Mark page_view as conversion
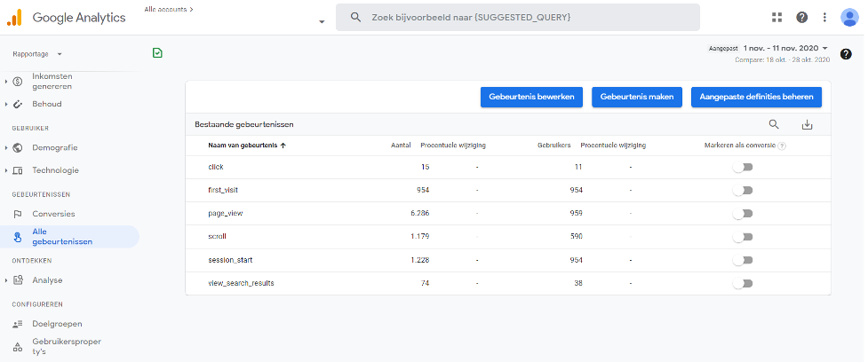Screen dimensions: 868x362 pyautogui.click(x=743, y=213)
